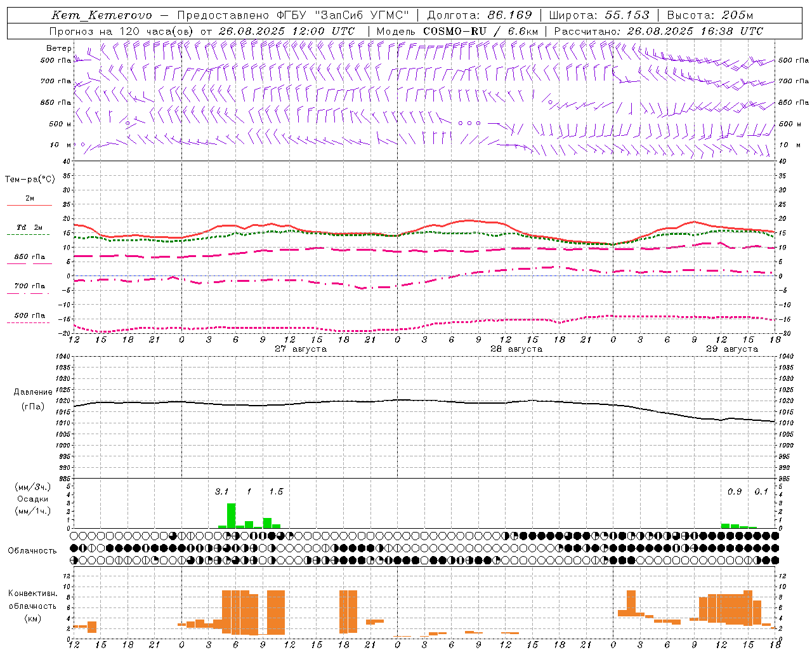Click the precipitation total '3.1'

click(221, 491)
